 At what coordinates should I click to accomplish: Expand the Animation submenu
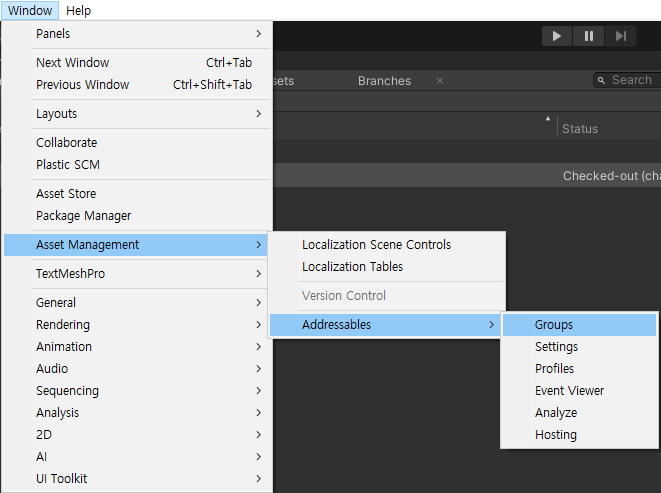pos(136,346)
